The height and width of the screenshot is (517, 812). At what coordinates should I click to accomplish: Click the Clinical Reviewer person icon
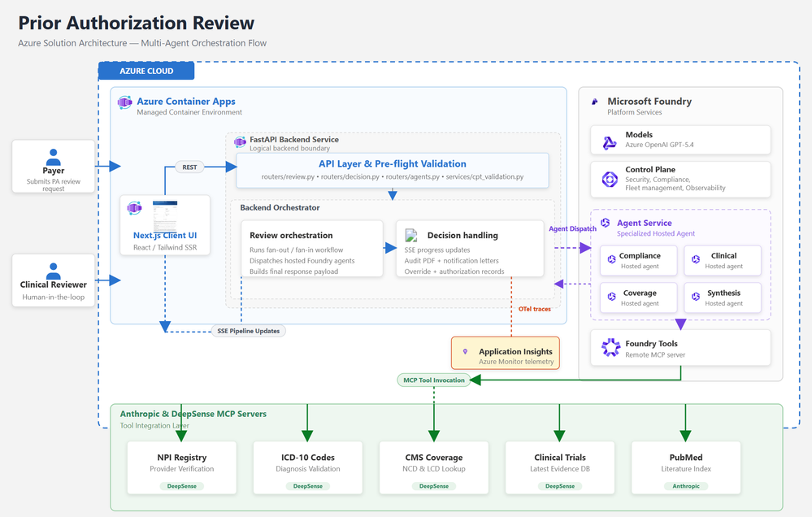click(x=54, y=271)
